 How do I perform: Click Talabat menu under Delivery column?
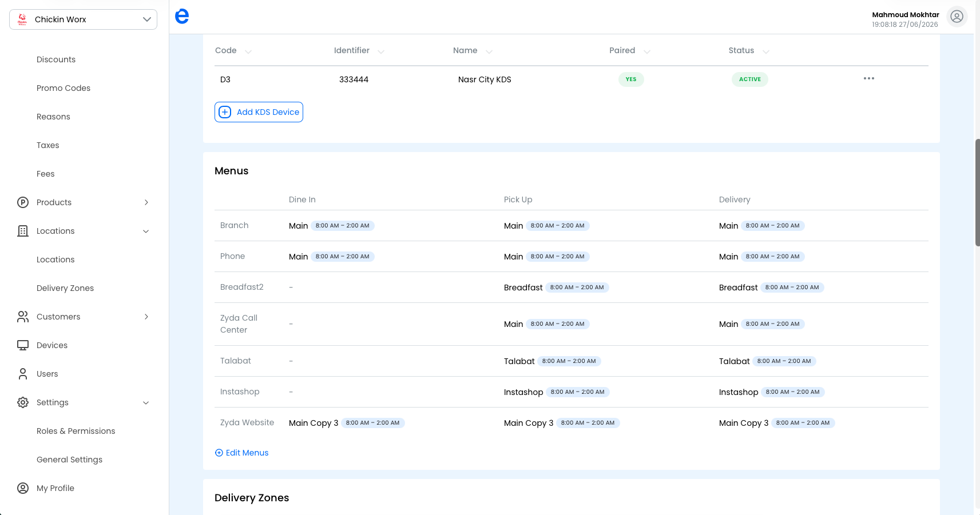point(734,361)
